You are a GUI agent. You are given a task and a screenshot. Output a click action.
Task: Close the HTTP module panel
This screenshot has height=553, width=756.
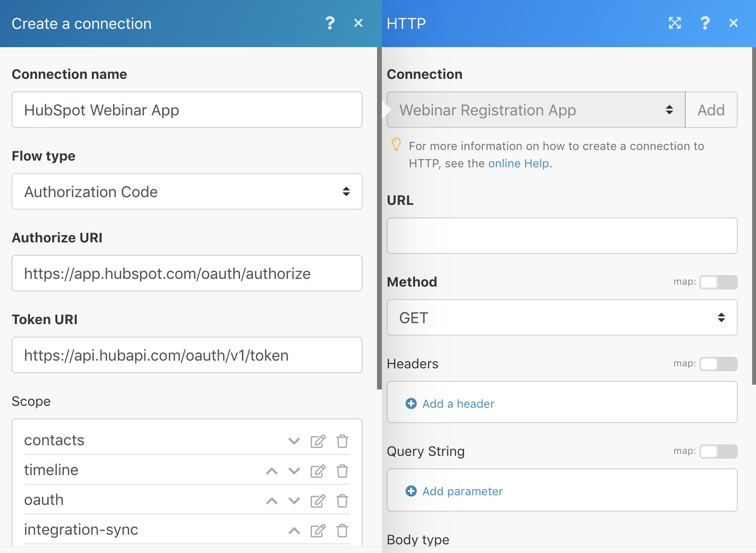[x=733, y=23]
